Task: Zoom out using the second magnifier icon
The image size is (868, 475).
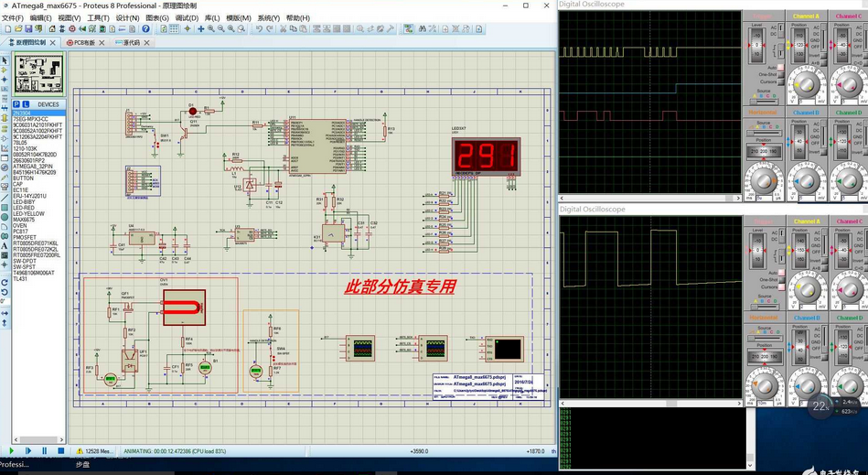Action: coord(220,28)
